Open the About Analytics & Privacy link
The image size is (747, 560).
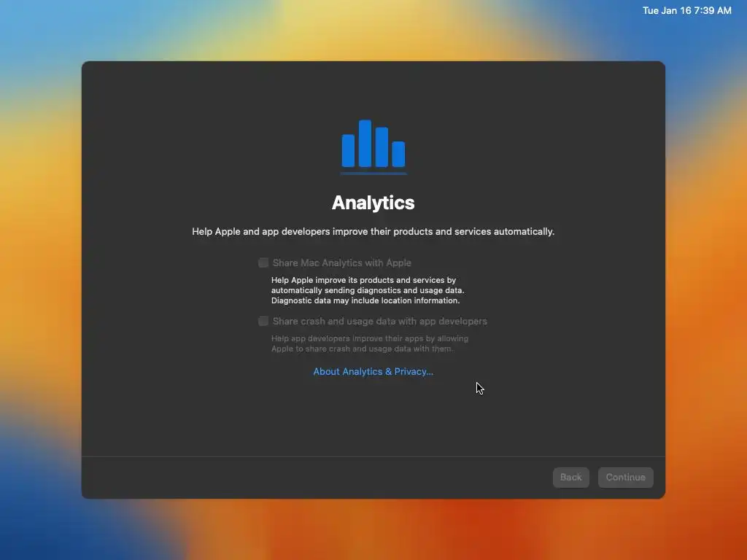(x=373, y=371)
